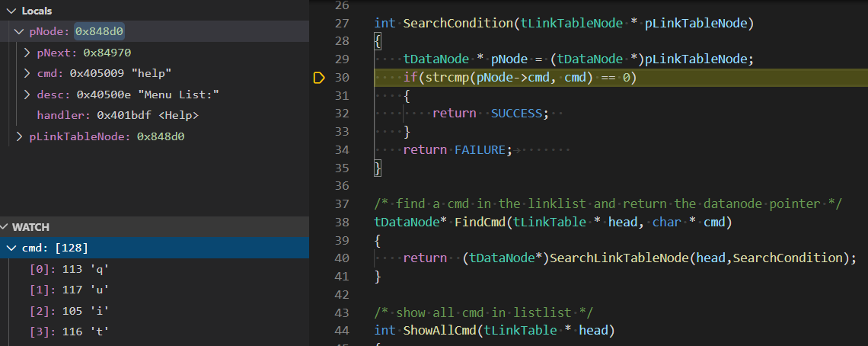Click line number 44 in the gutter
The height and width of the screenshot is (346, 868).
(x=342, y=331)
